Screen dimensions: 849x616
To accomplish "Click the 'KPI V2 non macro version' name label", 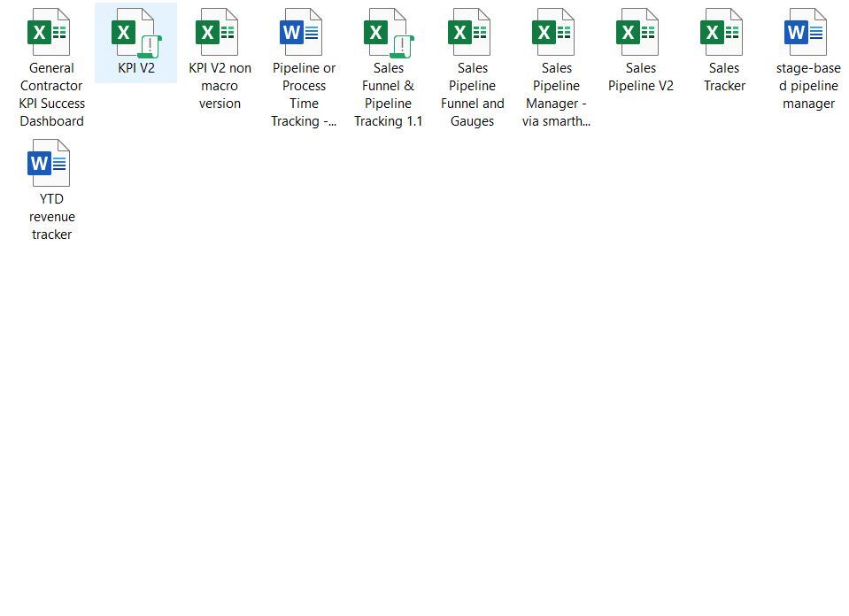I will [220, 86].
